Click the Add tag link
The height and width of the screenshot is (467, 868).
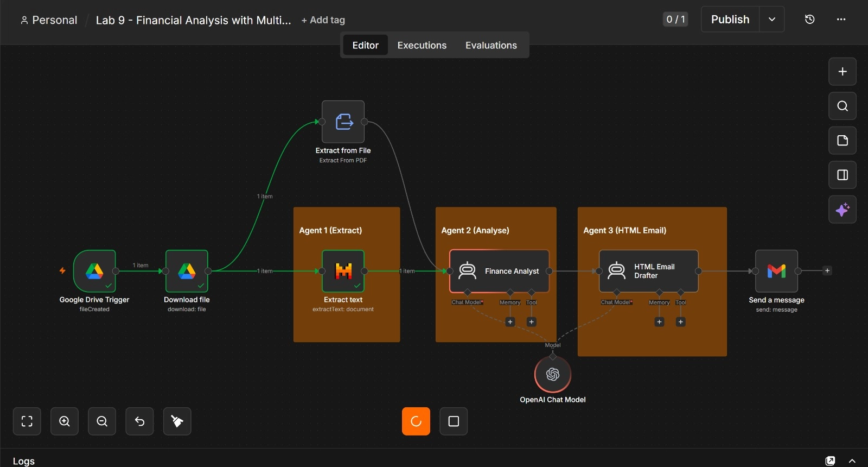(323, 20)
